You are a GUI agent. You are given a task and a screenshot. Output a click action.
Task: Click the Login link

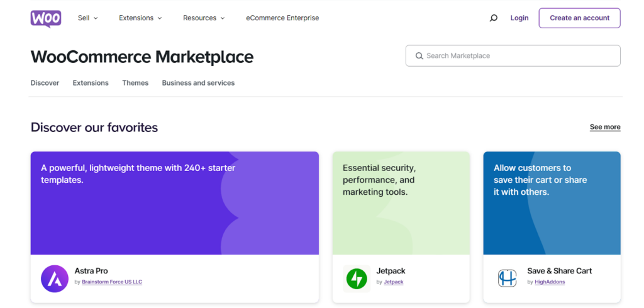(x=519, y=18)
